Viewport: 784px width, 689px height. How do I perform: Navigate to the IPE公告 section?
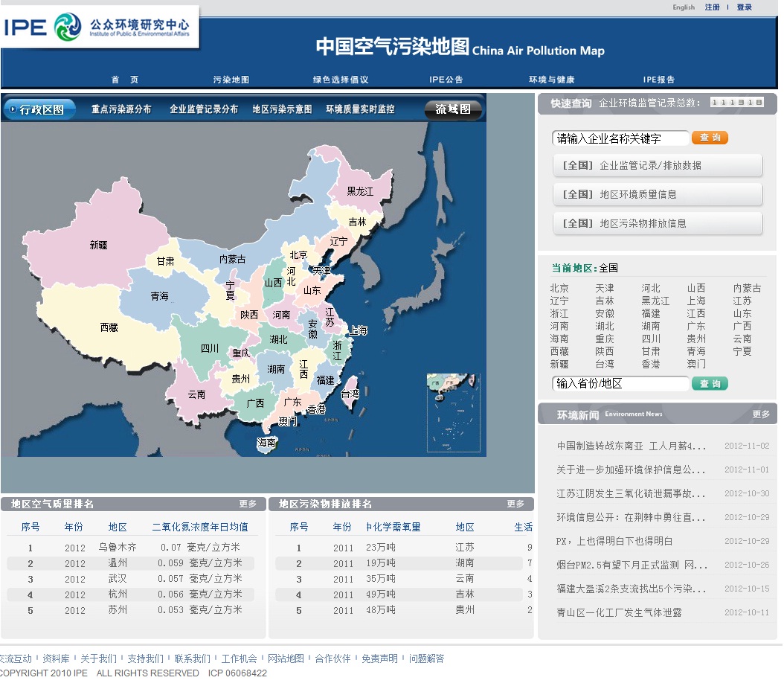446,79
